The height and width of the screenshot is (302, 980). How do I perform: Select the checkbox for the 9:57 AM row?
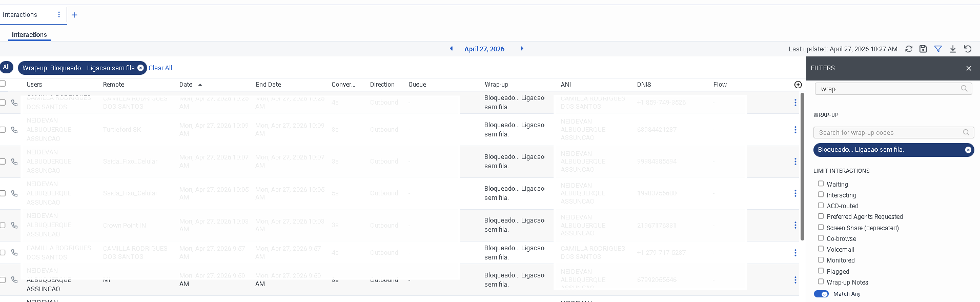click(x=3, y=252)
